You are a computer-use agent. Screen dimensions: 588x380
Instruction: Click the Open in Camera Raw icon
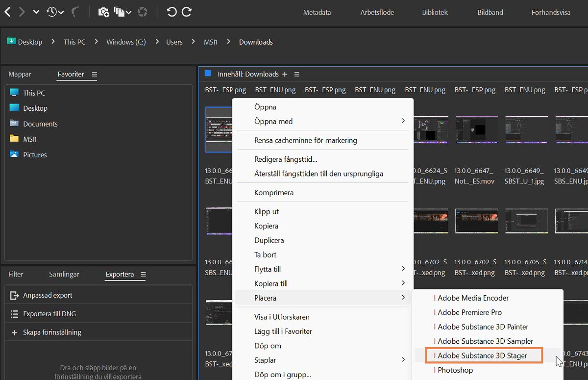pos(143,12)
